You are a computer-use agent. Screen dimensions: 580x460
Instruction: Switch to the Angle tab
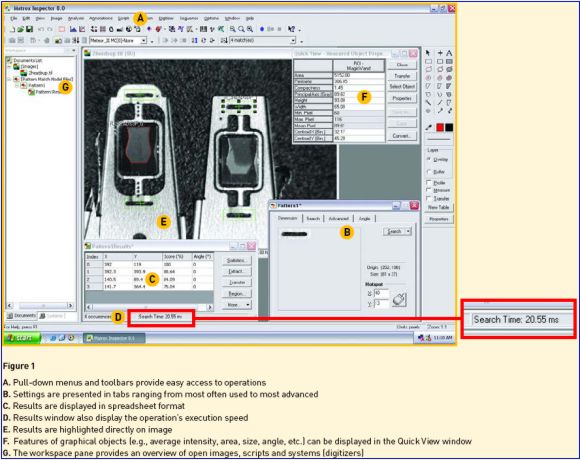pyautogui.click(x=364, y=219)
